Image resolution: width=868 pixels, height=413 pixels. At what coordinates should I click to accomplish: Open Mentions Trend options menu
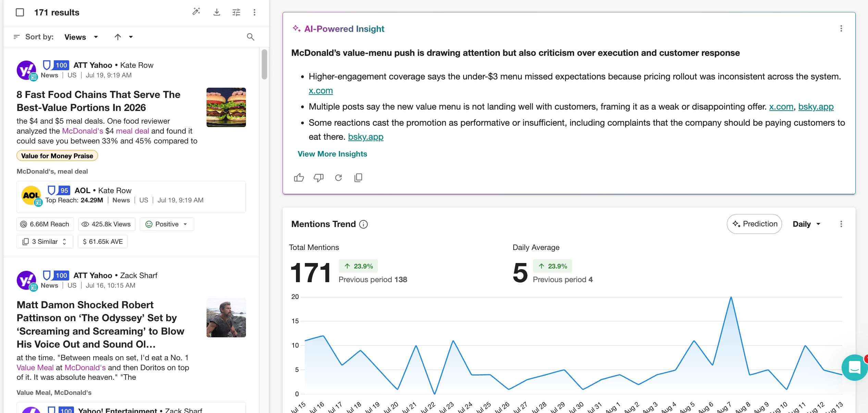(841, 224)
